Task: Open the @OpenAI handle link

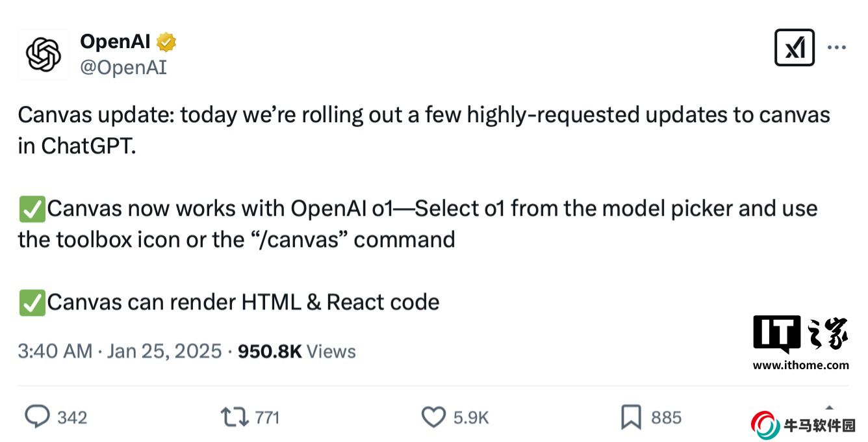Action: [x=123, y=67]
